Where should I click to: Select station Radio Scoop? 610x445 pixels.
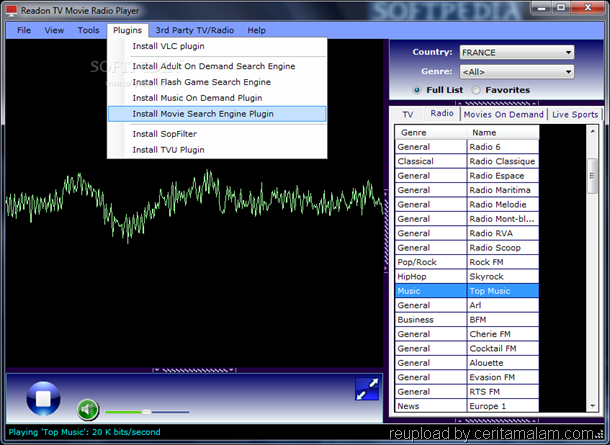pos(503,248)
